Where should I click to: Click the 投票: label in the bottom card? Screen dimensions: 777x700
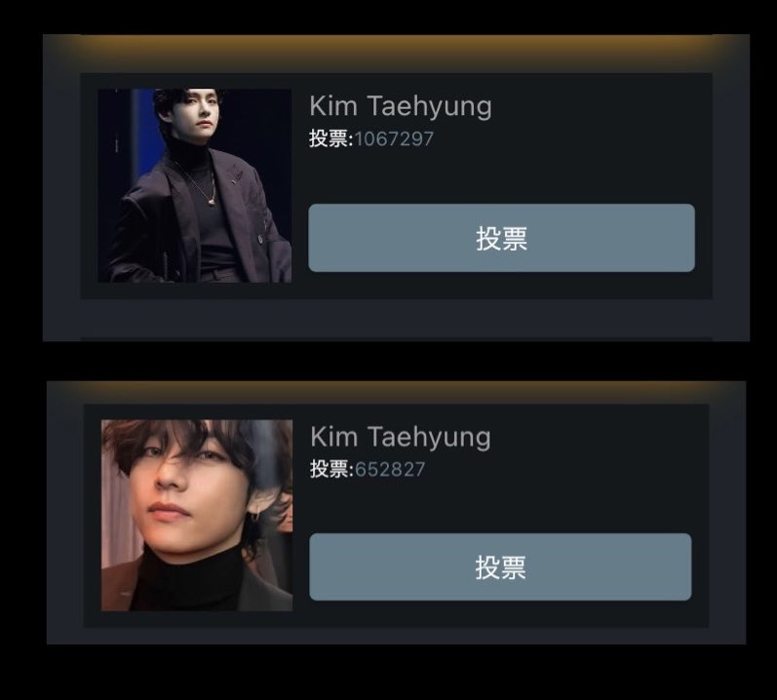331,469
